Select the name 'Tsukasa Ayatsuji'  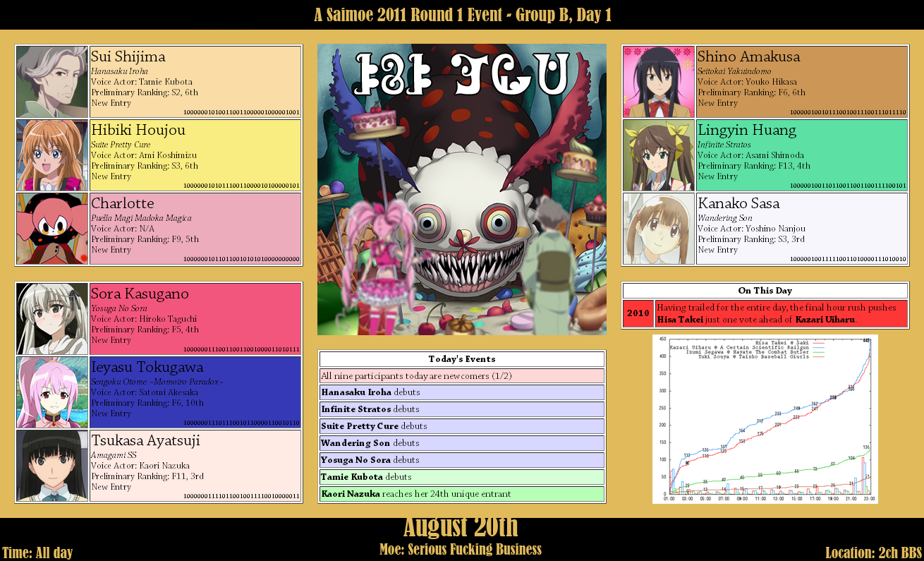point(145,441)
